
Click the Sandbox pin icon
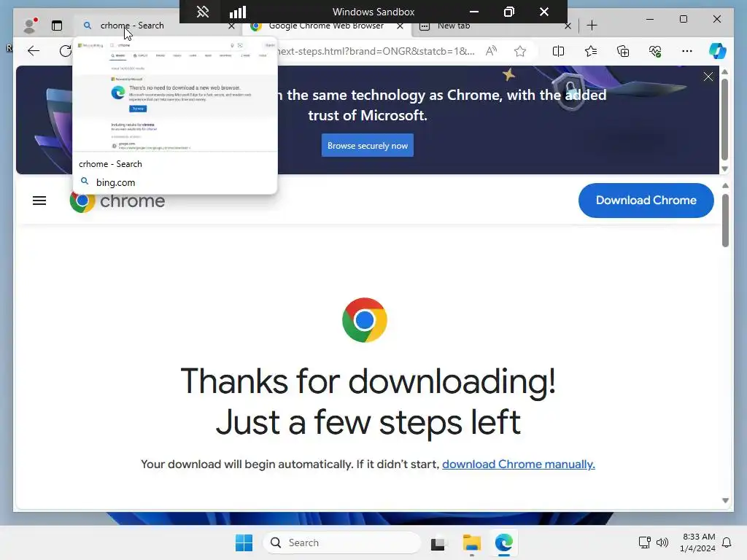pyautogui.click(x=203, y=12)
